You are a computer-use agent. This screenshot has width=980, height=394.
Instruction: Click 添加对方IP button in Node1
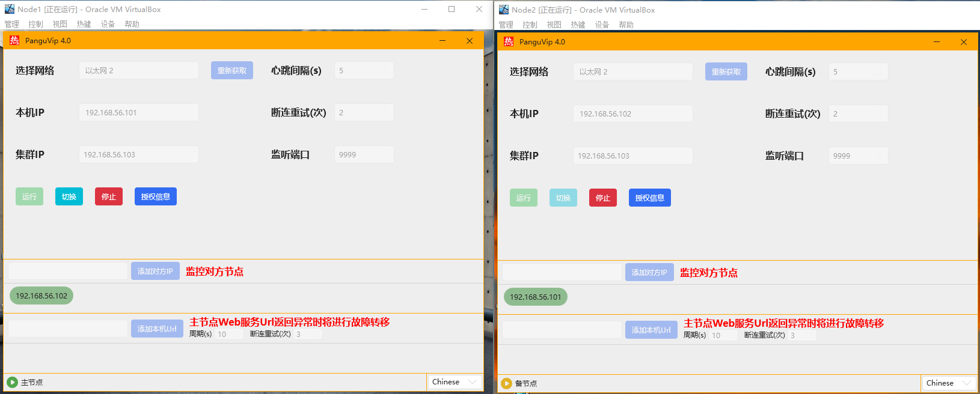[155, 271]
